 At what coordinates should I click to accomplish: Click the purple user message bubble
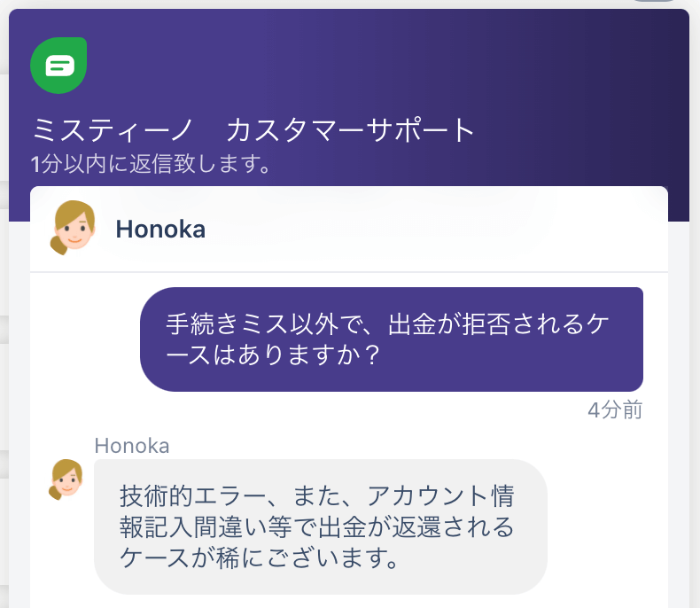click(x=392, y=339)
